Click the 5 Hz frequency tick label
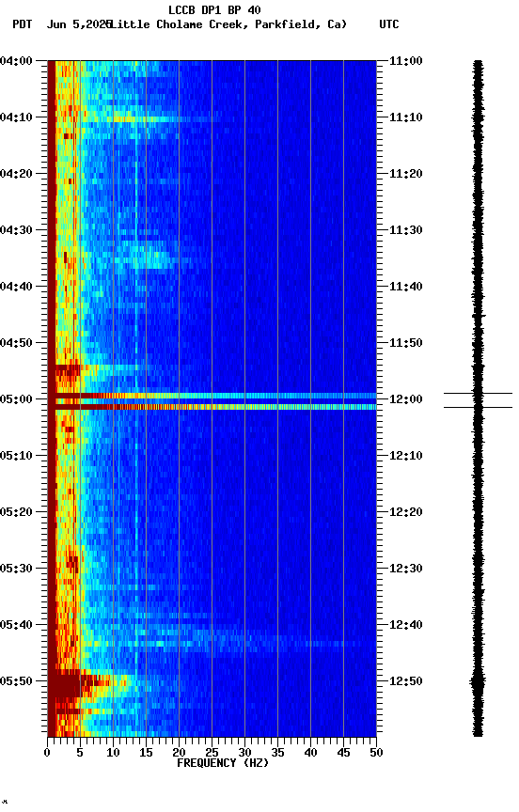The width and height of the screenshot is (519, 812). click(x=80, y=753)
